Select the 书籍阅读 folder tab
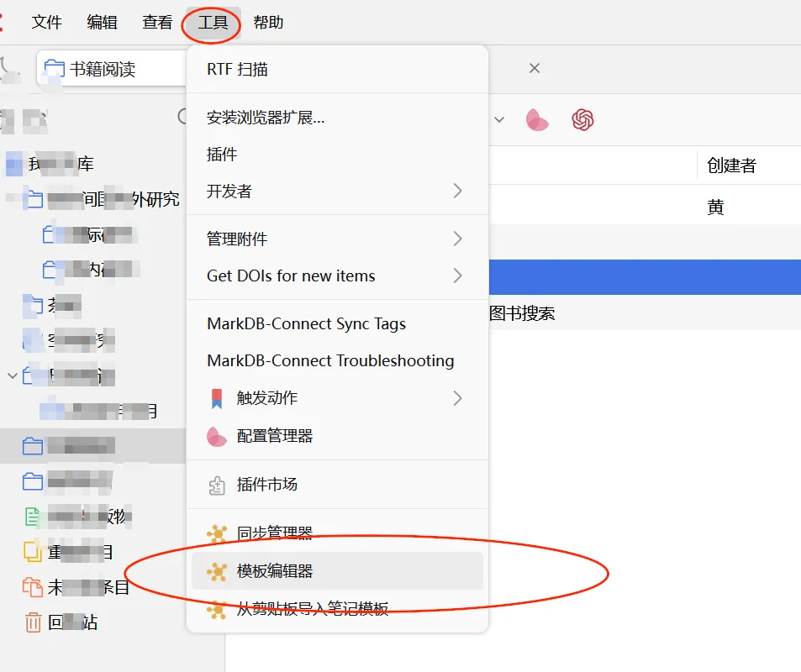This screenshot has height=672, width=801. pos(111,69)
